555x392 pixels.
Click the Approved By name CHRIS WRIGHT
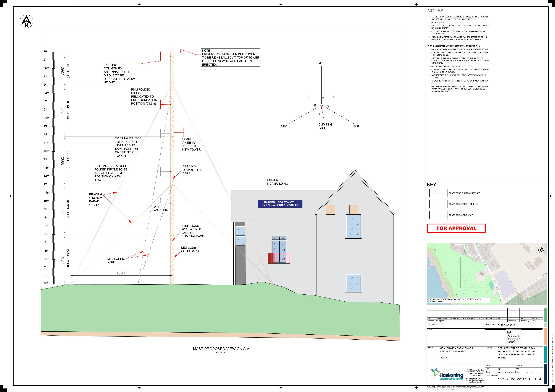[506, 325]
